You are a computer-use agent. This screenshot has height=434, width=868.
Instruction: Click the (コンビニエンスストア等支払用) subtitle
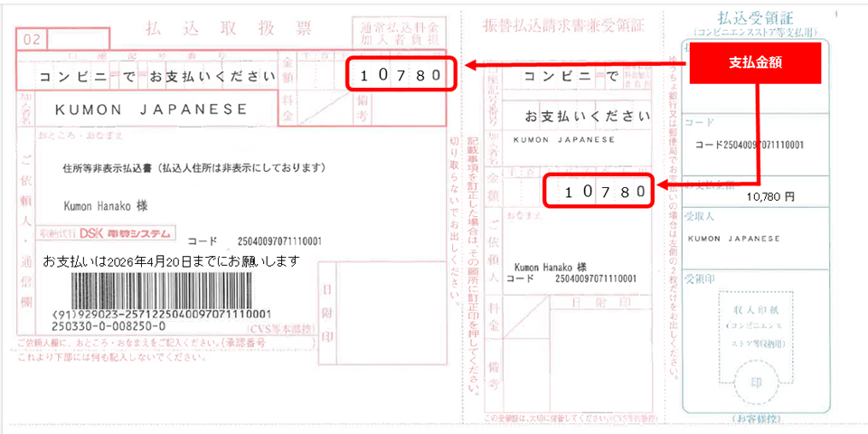click(758, 32)
